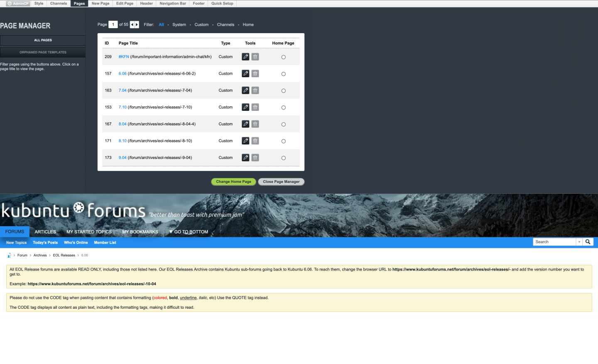Open the Footer tab
The height and width of the screenshot is (364, 598).
[199, 3]
